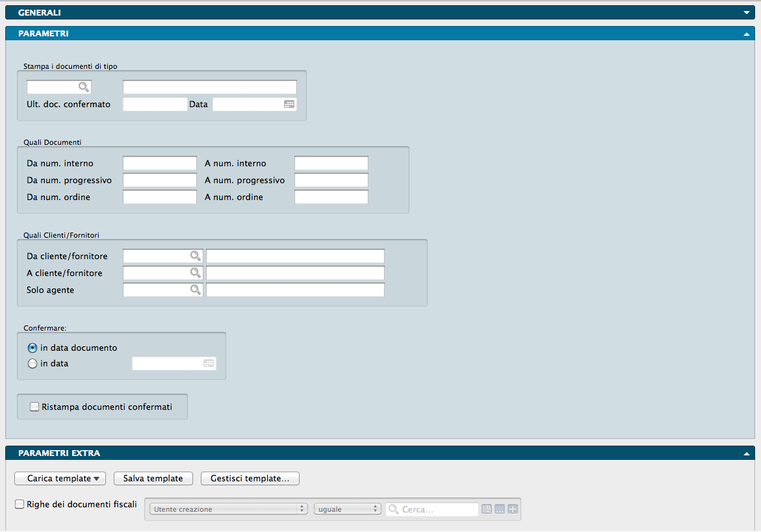Click the Salva template button
This screenshot has height=532, width=761.
point(153,479)
